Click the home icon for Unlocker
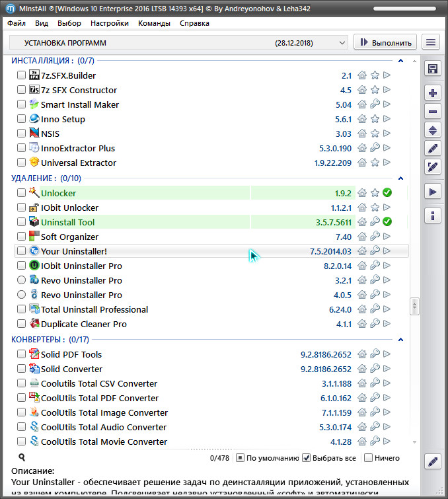Screen dimensions: 448x499 [x=362, y=193]
